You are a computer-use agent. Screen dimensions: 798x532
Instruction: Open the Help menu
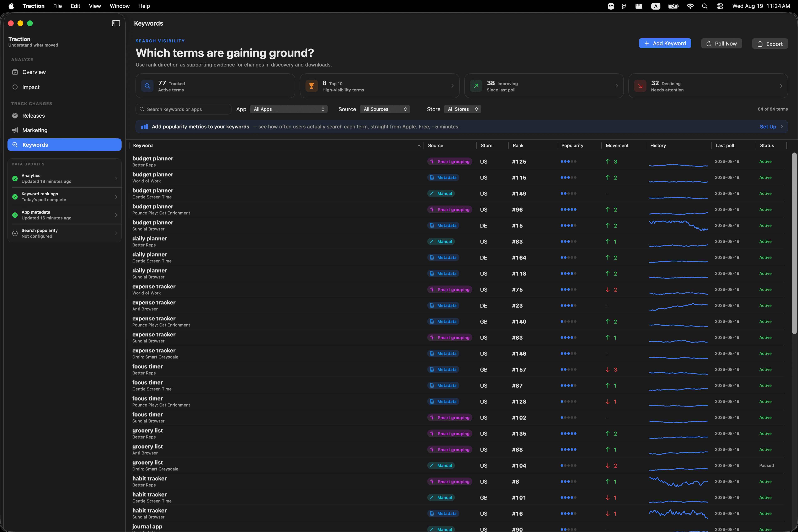pyautogui.click(x=144, y=6)
